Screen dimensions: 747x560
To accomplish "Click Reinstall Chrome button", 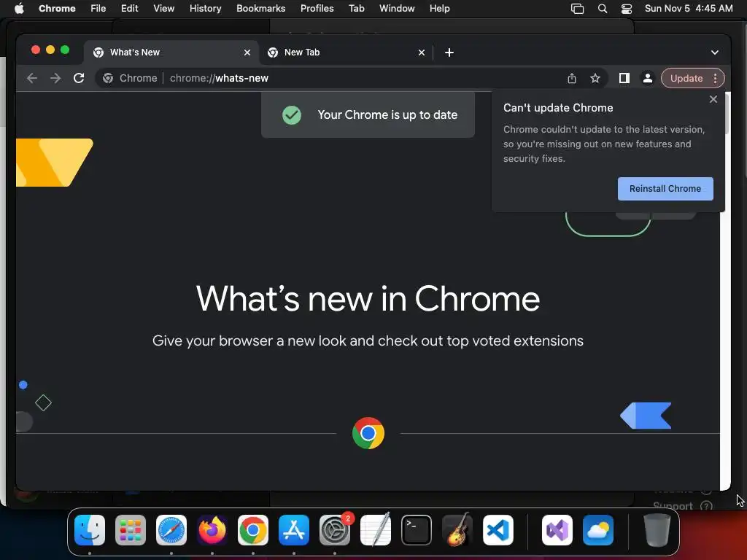I will click(x=665, y=189).
